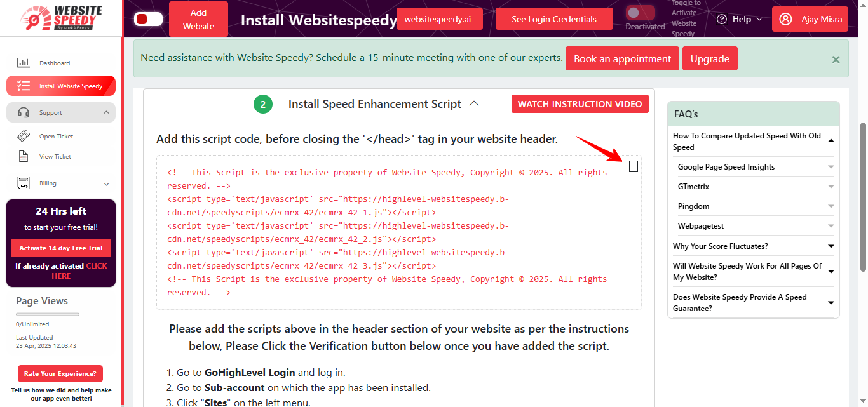Click the 'Page Views' heading
This screenshot has height=407, width=868.
[42, 301]
